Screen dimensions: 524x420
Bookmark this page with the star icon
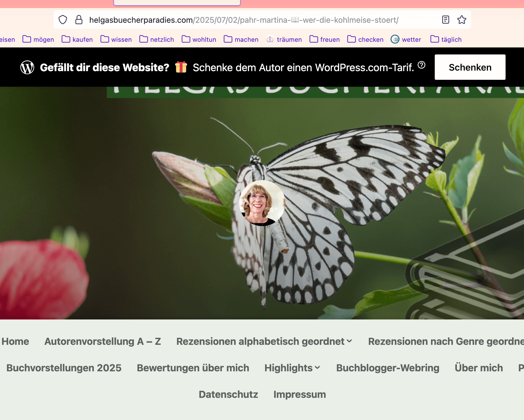(x=462, y=20)
